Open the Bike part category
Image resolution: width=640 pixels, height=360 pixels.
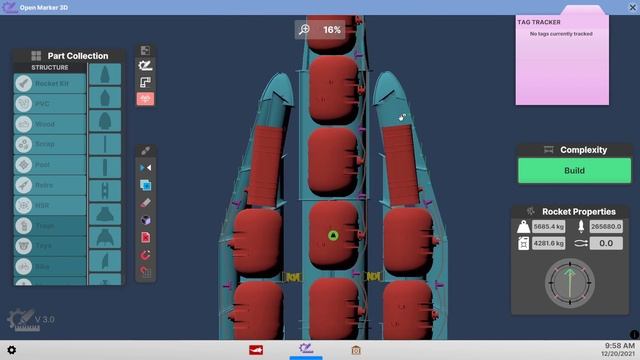(x=50, y=266)
